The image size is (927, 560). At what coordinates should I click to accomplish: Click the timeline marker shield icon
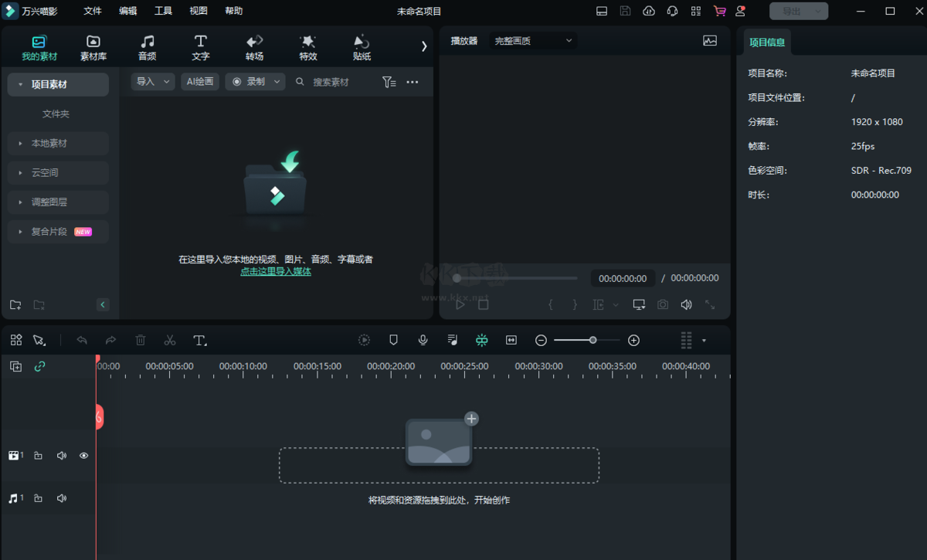click(x=393, y=340)
